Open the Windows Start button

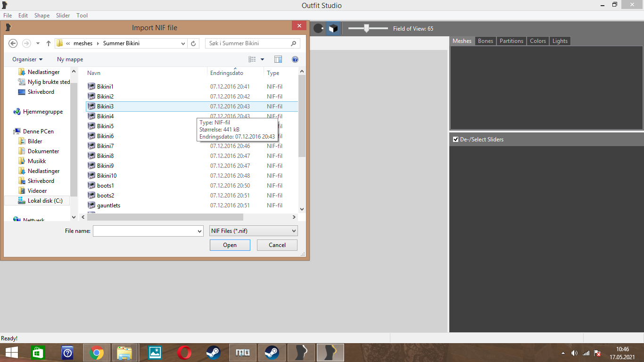(x=12, y=353)
